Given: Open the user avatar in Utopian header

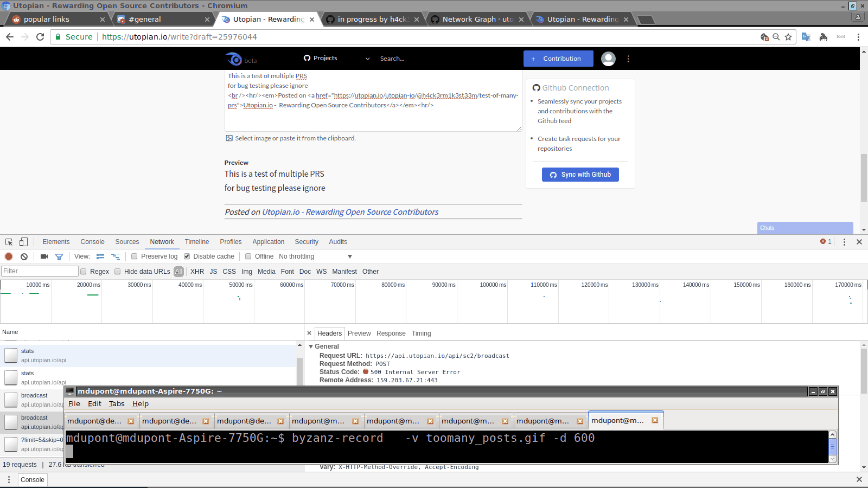Looking at the screenshot, I should coord(609,59).
